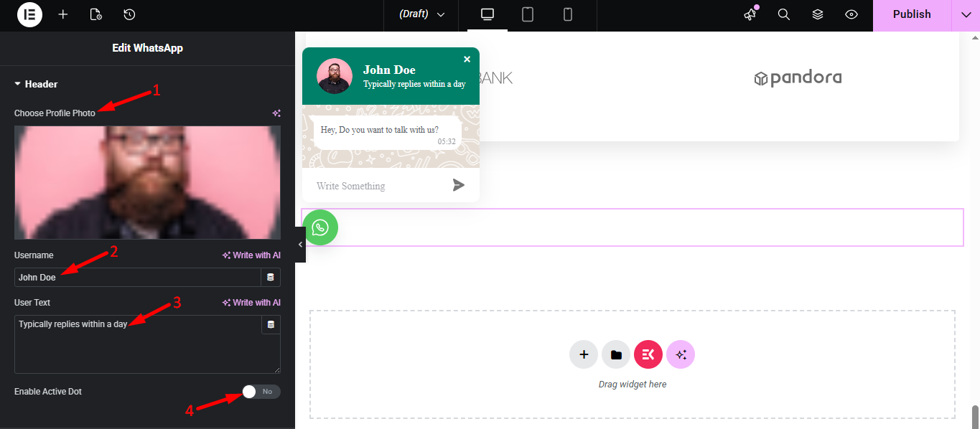Viewport: 980px width, 429px height.
Task: Open the revision history icon
Action: [x=129, y=14]
